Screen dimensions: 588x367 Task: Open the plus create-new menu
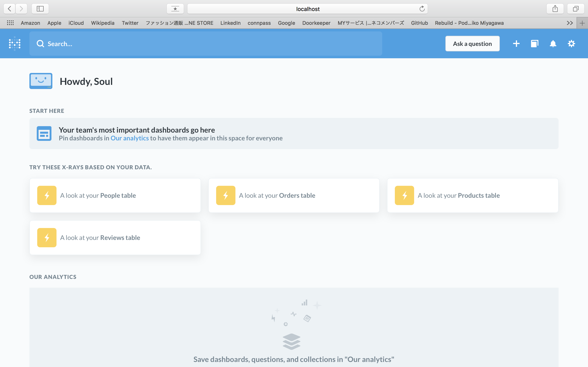tap(516, 44)
